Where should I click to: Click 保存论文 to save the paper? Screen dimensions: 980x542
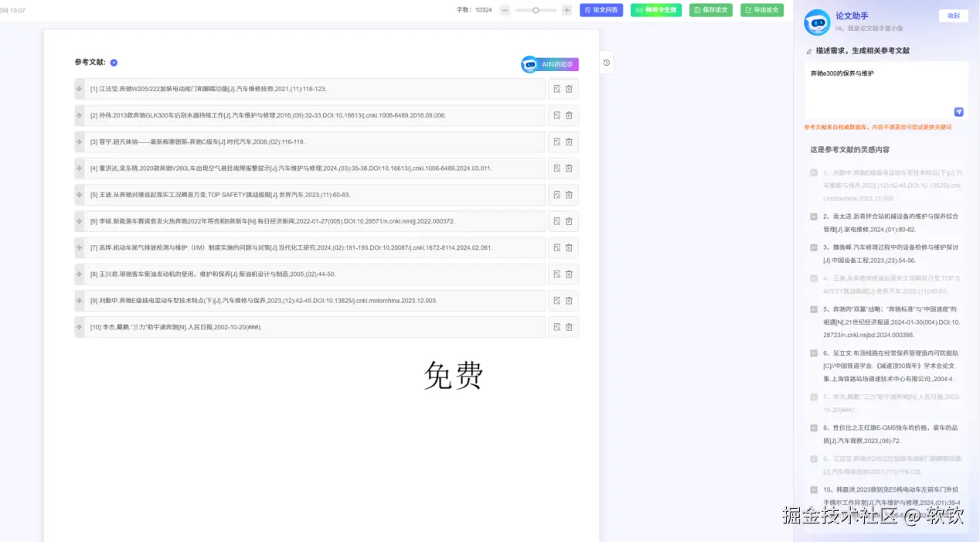[711, 10]
